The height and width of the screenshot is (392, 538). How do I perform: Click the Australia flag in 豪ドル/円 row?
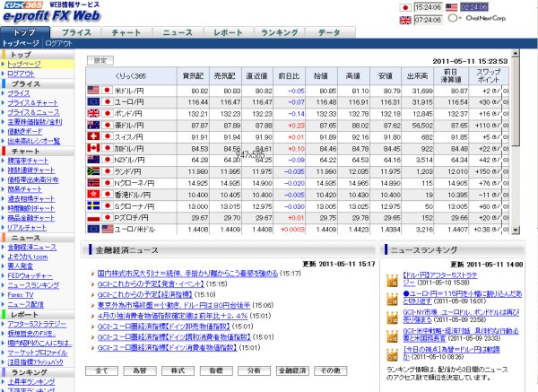(x=93, y=125)
